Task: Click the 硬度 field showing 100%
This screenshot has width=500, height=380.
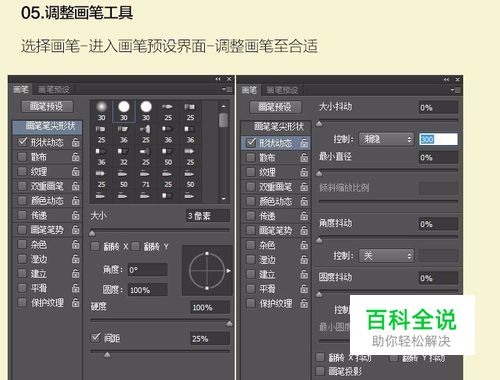Action: click(210, 307)
